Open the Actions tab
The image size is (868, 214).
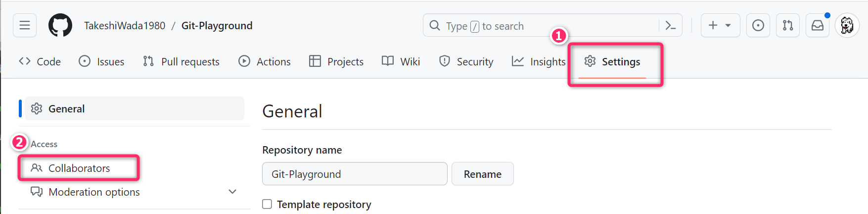tap(265, 61)
